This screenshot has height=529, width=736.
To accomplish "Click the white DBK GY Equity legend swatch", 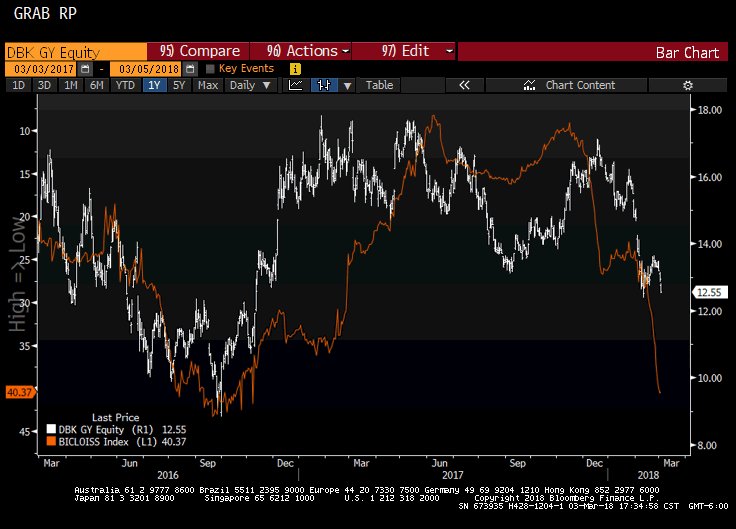I will point(51,429).
